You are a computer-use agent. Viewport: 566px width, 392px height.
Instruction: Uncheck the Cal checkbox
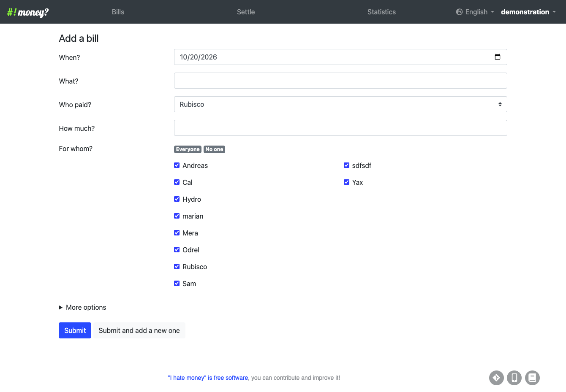[x=177, y=182]
